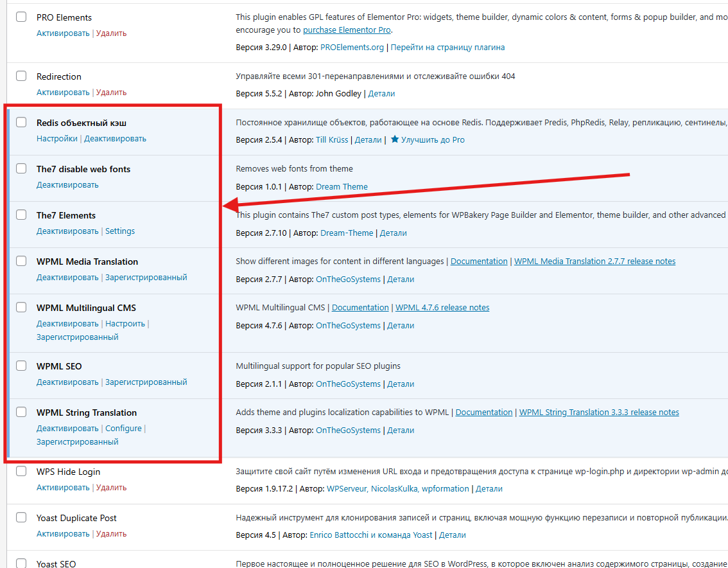
Task: Toggle The7 Elements plugin checkbox
Action: (21, 215)
